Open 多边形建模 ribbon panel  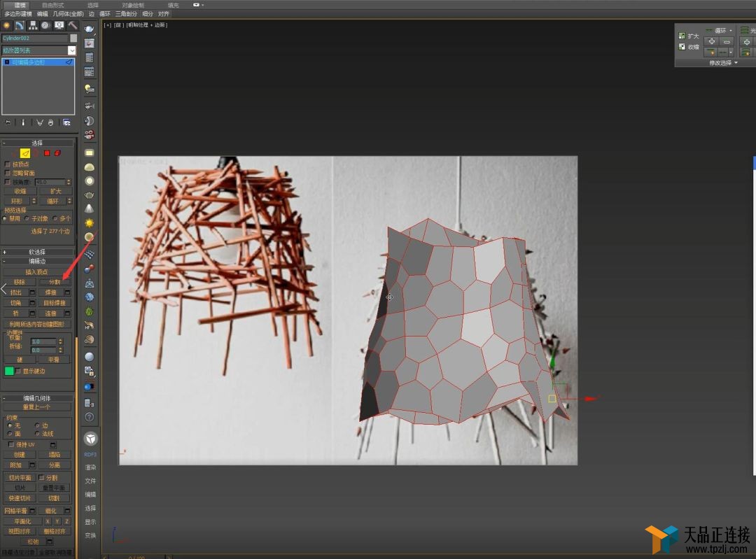coord(17,14)
